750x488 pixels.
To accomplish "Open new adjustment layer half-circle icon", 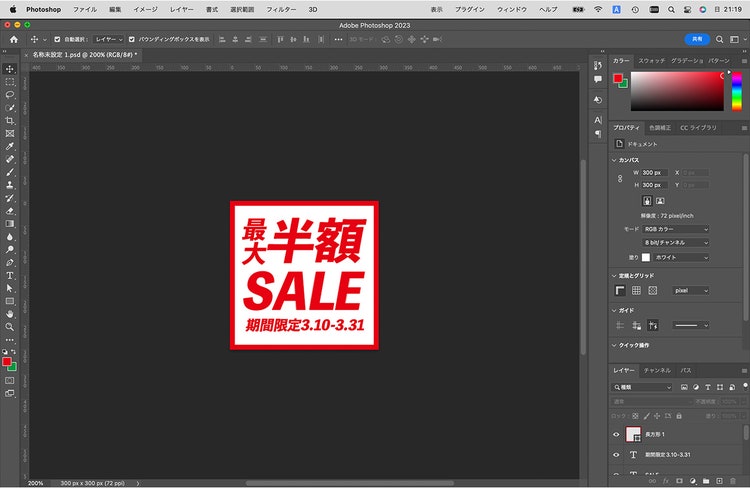I will [x=693, y=481].
